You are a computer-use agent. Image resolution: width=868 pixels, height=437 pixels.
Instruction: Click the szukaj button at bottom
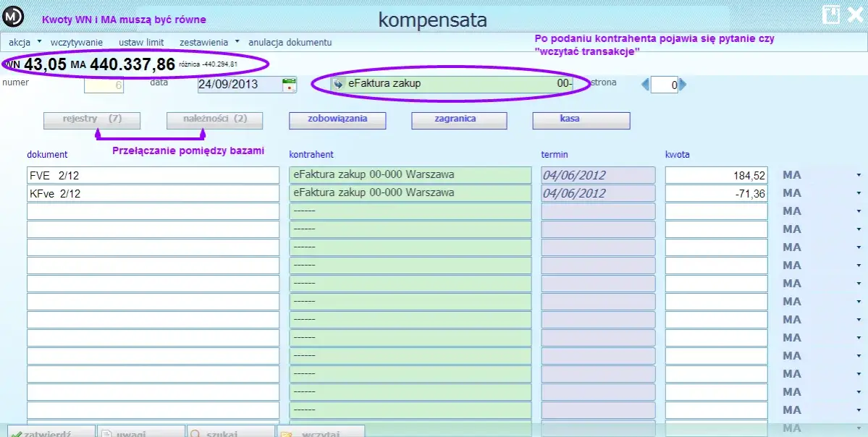[x=231, y=431]
